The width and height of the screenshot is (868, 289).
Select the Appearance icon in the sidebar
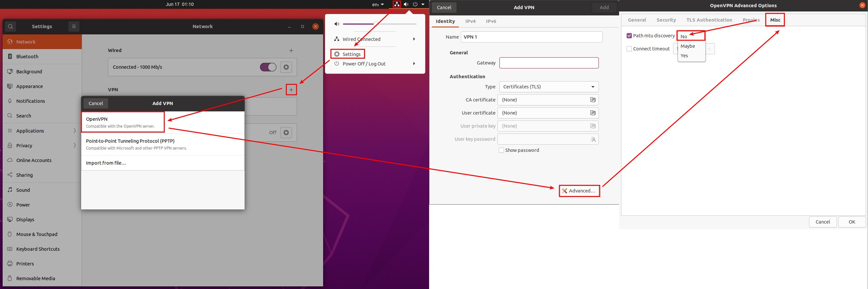tap(10, 86)
